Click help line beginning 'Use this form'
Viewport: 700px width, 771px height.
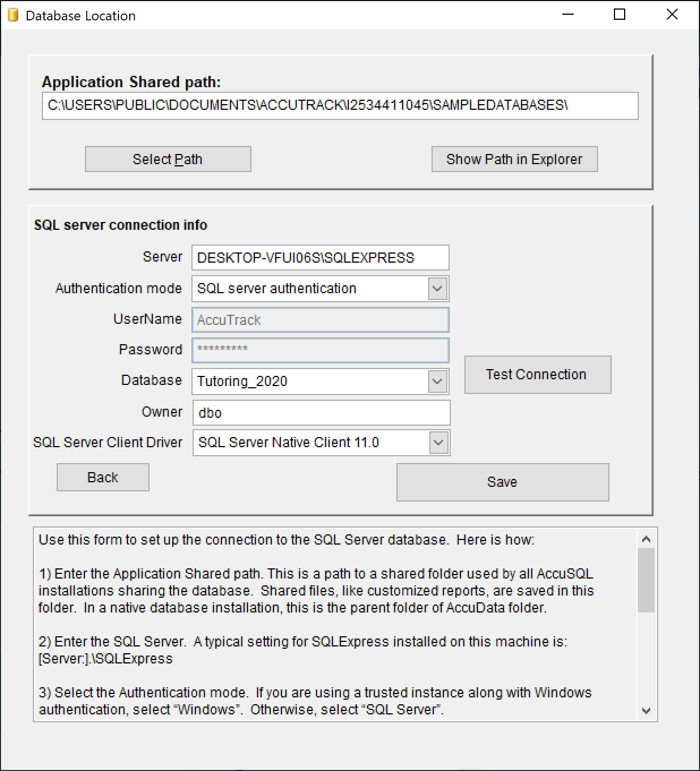[287, 539]
